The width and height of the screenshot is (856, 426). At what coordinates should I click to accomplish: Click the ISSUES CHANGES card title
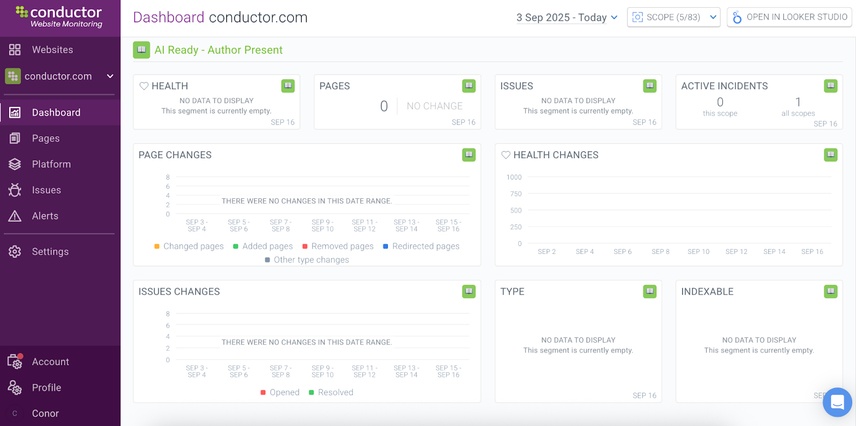pyautogui.click(x=179, y=292)
